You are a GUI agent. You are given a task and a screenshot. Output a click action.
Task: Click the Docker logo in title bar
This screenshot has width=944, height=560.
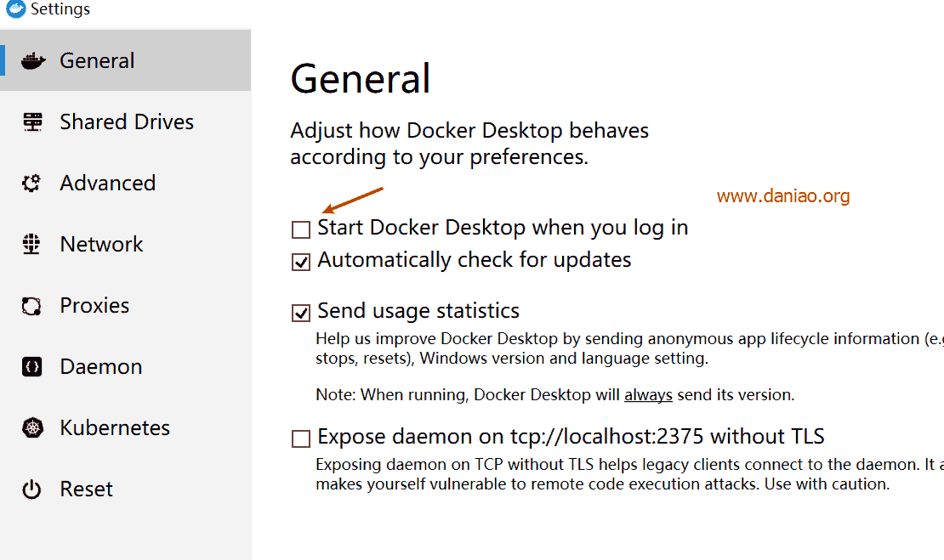15,8
